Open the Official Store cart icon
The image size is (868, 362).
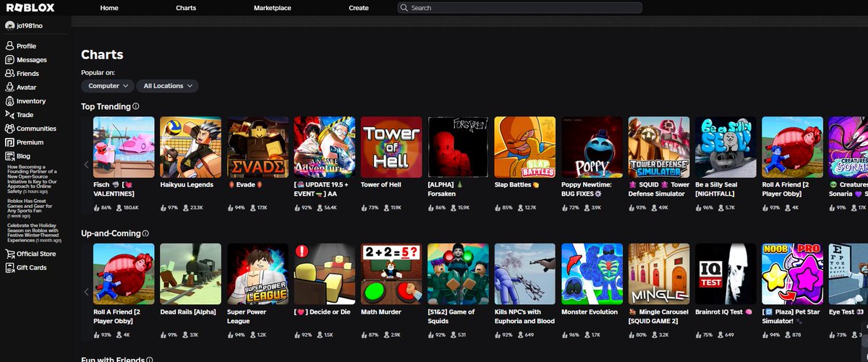9,254
